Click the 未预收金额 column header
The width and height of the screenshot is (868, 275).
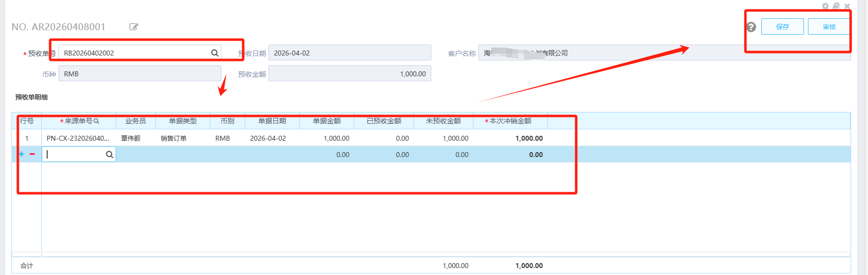(443, 121)
